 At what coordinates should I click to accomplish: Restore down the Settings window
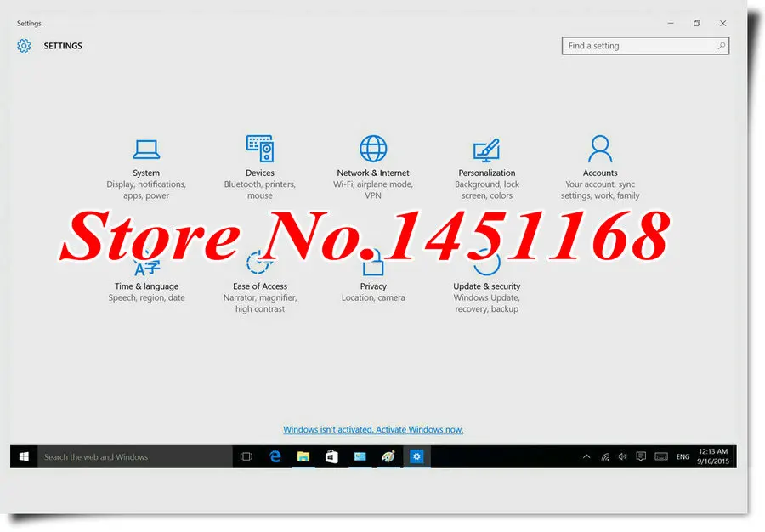click(x=697, y=24)
